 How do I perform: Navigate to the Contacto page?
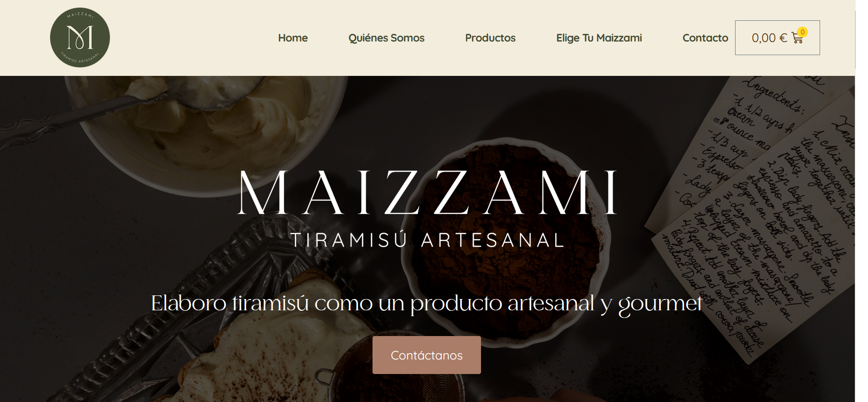[x=705, y=38]
